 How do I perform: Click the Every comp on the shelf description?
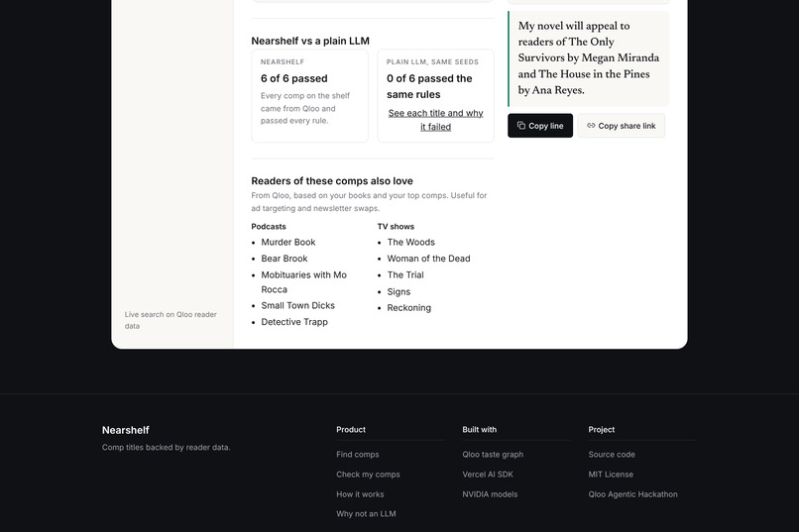coord(305,108)
